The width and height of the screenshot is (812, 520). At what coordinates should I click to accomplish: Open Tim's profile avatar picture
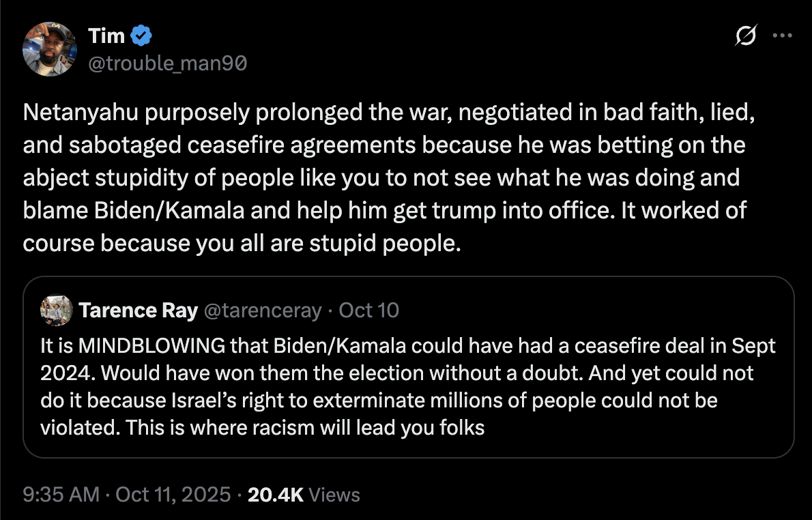click(48, 48)
